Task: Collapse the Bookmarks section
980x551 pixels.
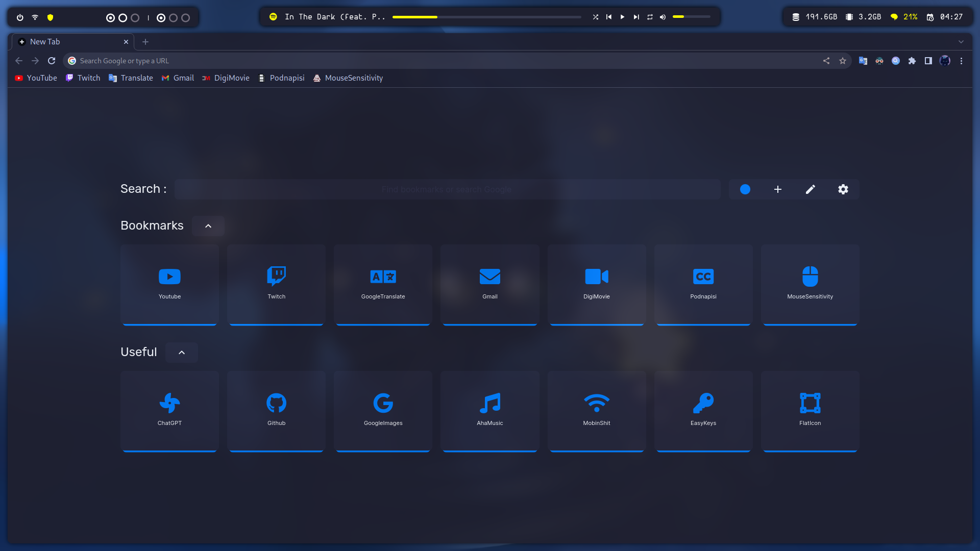Action: (x=208, y=226)
